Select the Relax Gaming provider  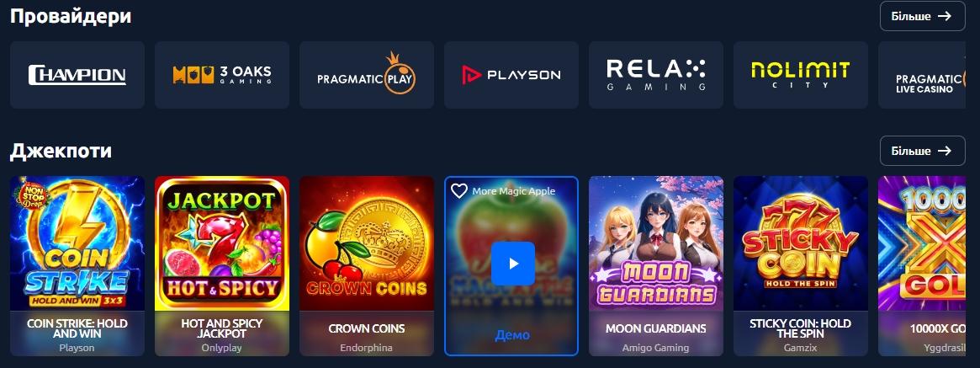[656, 75]
